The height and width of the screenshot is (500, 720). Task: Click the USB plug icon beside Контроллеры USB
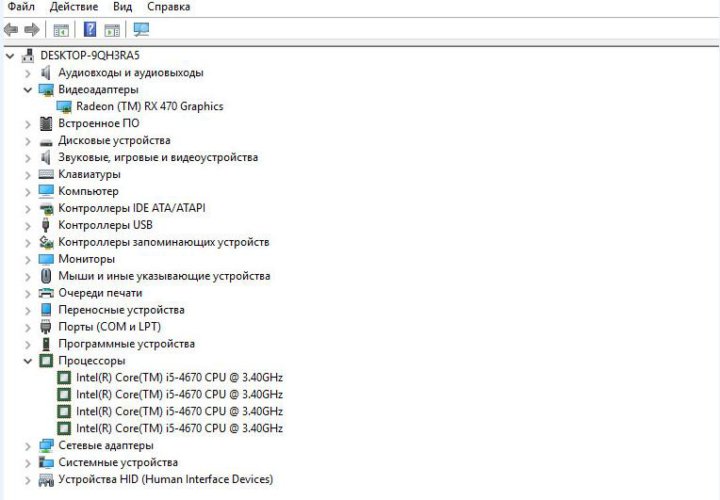[x=45, y=225]
